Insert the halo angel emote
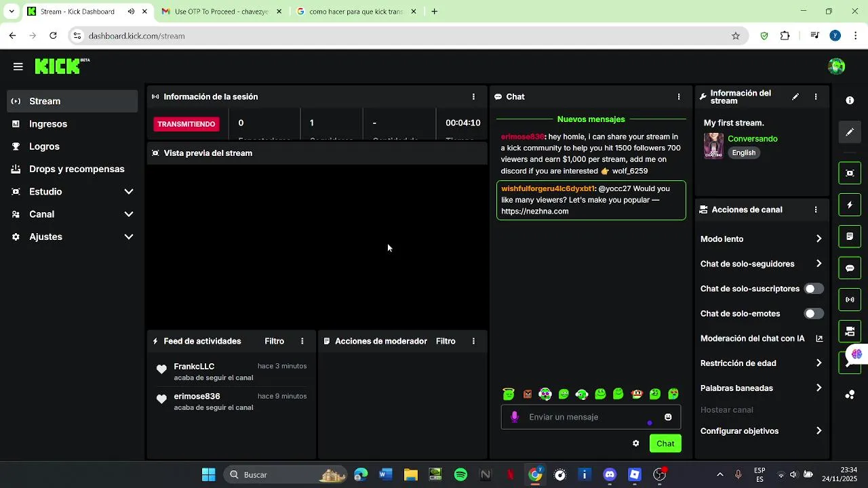 tap(509, 394)
